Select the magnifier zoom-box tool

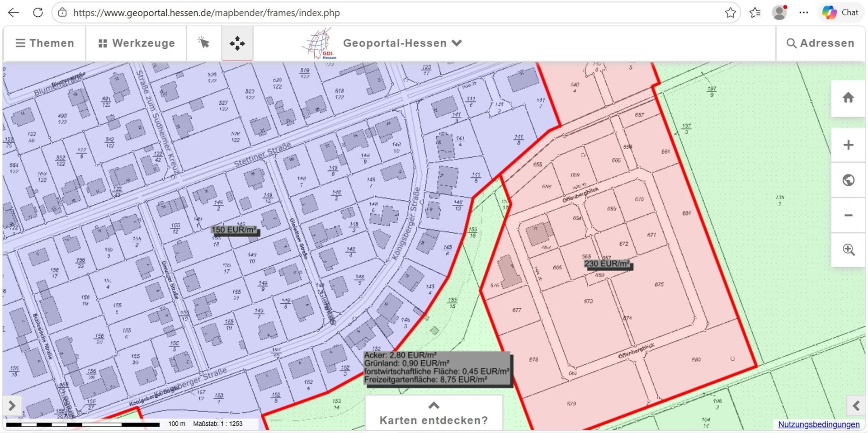pos(848,249)
